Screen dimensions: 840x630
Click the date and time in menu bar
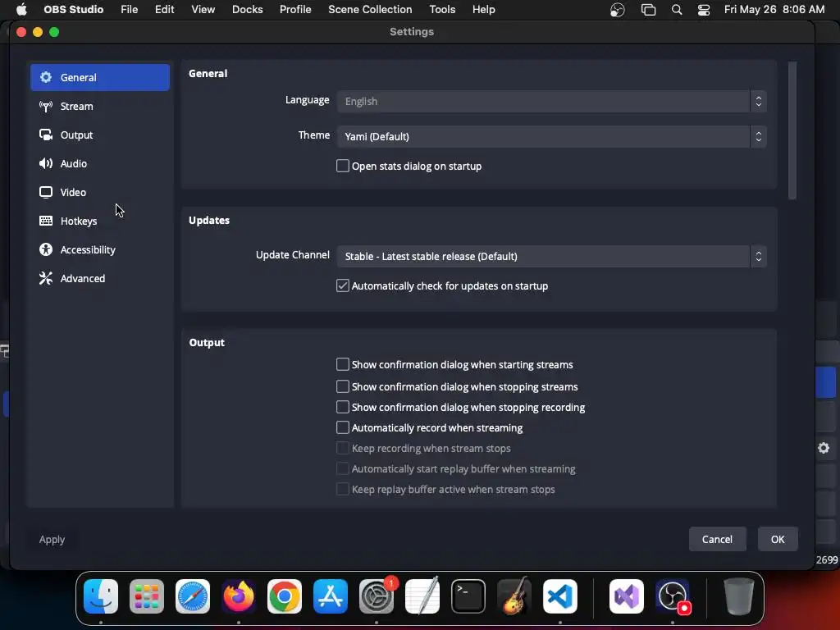tap(774, 9)
